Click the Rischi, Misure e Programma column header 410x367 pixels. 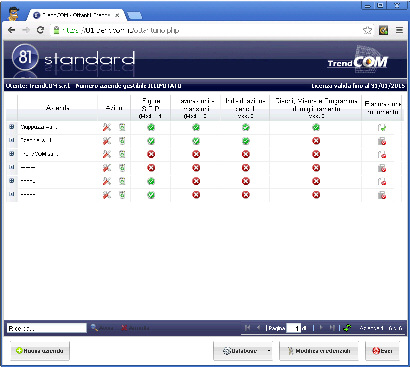(316, 108)
